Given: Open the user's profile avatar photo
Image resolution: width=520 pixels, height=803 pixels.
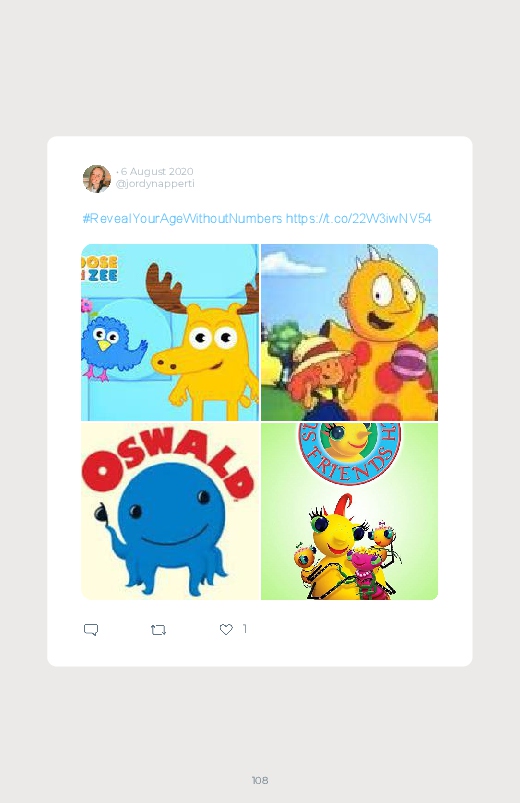Looking at the screenshot, I should click(97, 179).
